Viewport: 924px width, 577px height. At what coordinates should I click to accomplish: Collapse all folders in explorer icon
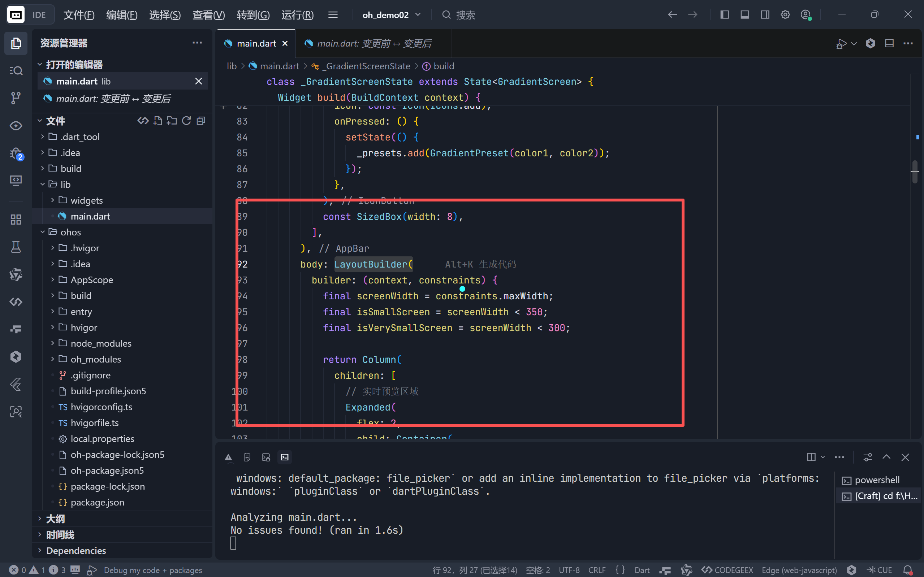201,121
